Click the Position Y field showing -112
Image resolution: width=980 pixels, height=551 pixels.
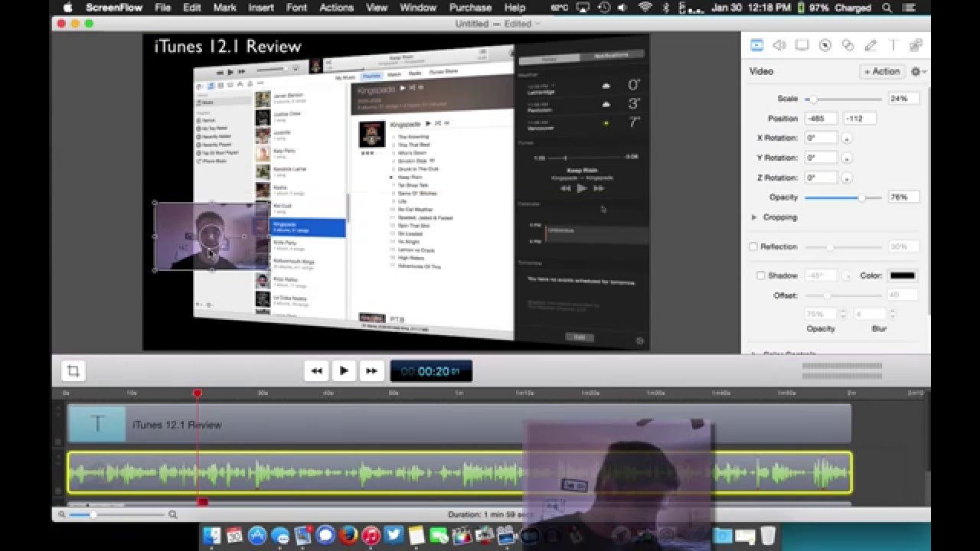pyautogui.click(x=859, y=119)
